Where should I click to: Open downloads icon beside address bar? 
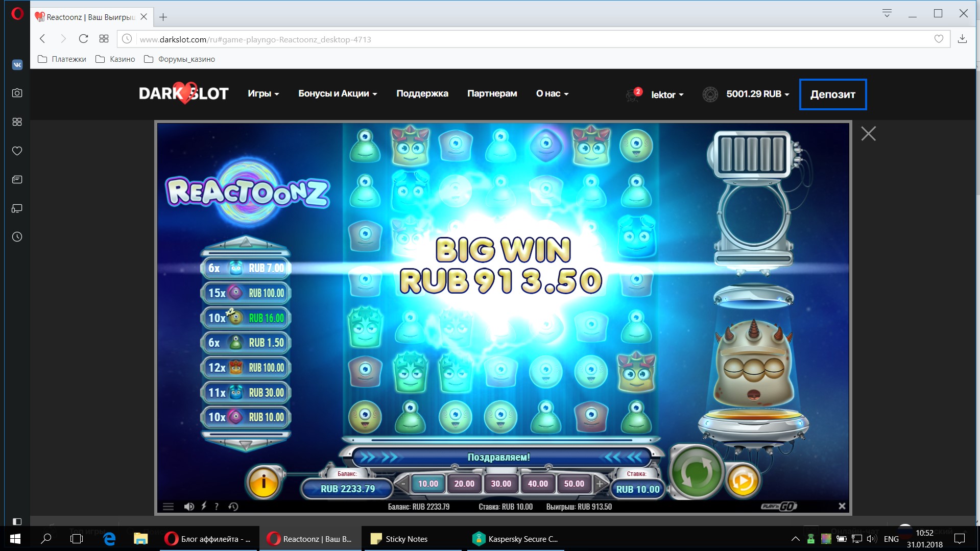tap(963, 39)
